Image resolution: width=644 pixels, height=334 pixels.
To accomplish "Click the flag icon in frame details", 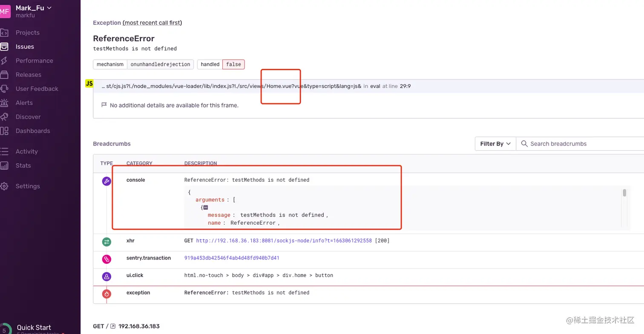I will pos(103,105).
